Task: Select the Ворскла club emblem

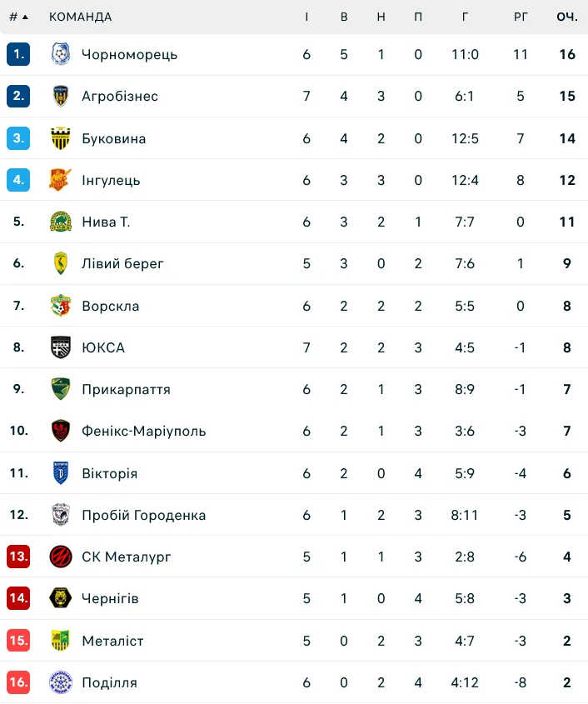Action: click(61, 306)
